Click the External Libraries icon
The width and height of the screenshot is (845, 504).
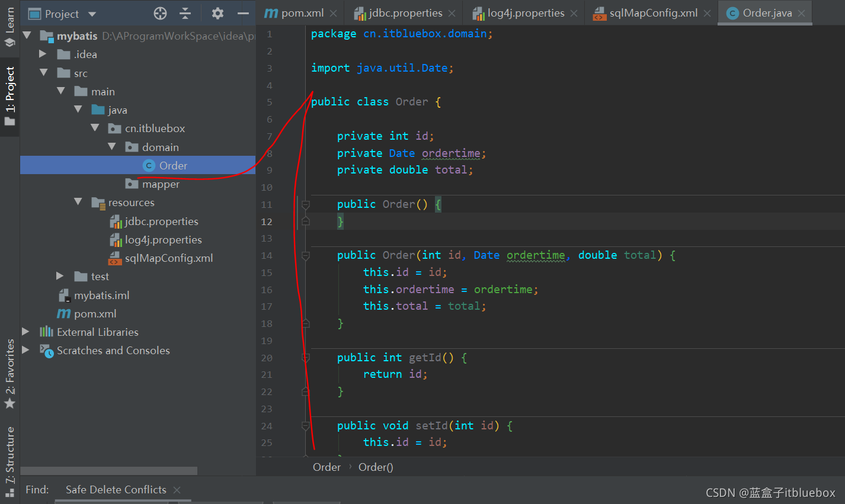tap(46, 332)
